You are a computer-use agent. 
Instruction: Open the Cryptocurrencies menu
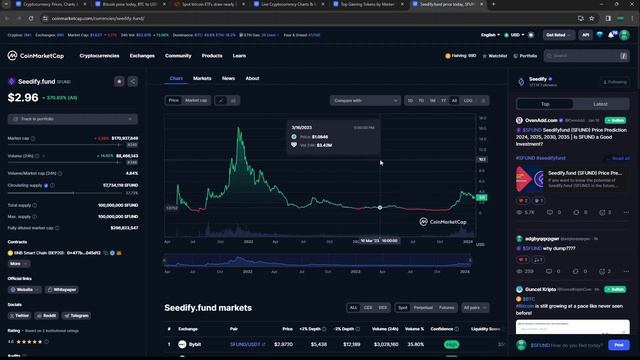(99, 56)
